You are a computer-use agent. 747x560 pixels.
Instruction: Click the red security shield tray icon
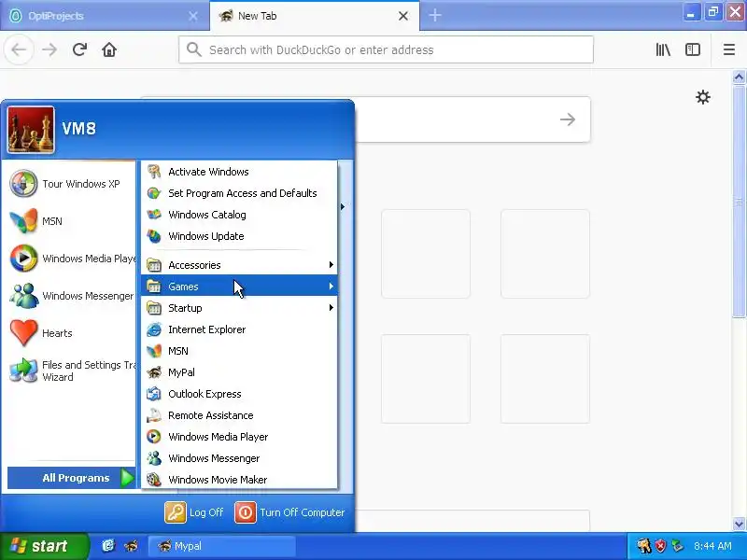point(660,546)
